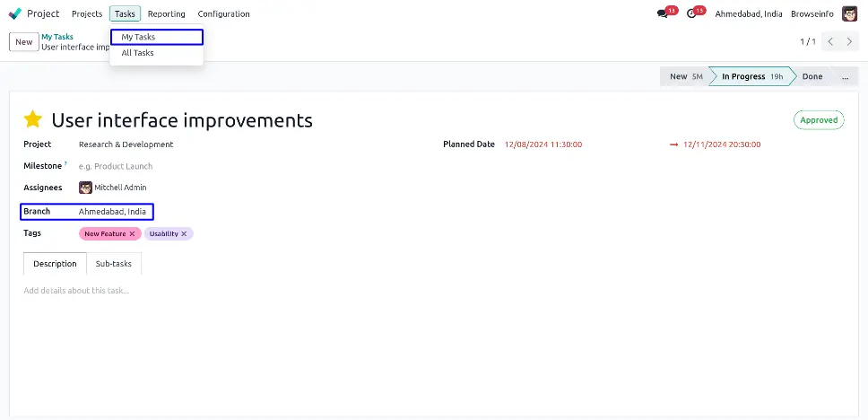Screen dimensions: 868x420
Task: Click the Project app logo icon
Action: click(x=15, y=13)
